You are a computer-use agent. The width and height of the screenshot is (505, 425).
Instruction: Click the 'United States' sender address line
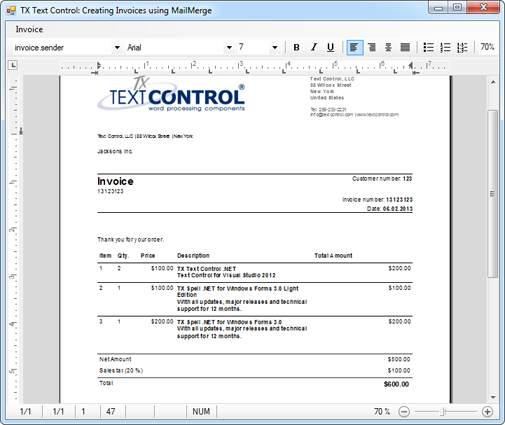pos(327,98)
